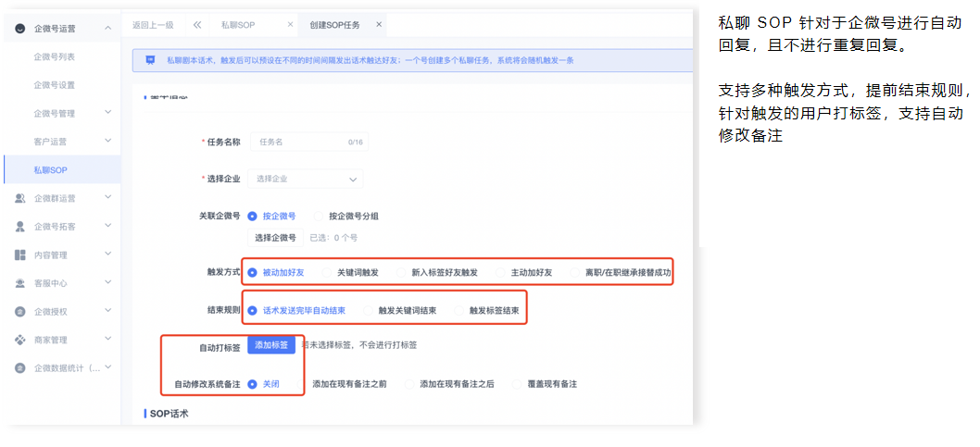Collapse the 企微号运营 menu chevron
This screenshot has height=447, width=980.
(108, 28)
